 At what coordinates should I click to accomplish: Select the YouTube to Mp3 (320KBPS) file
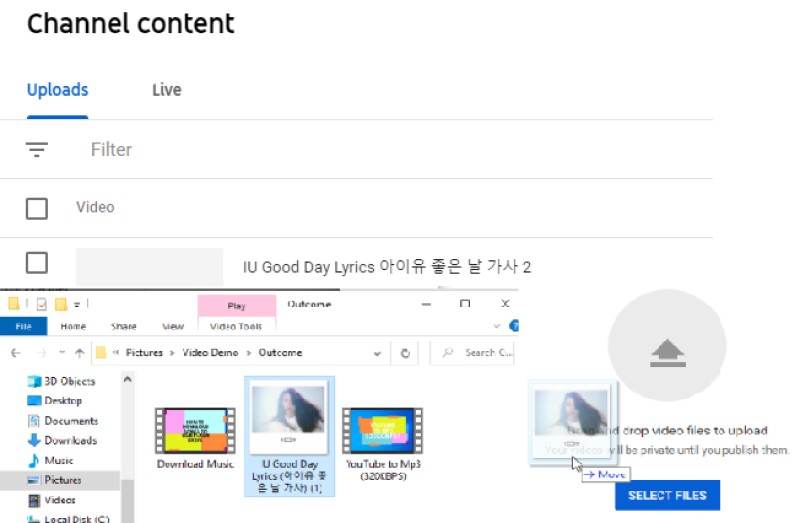[x=383, y=444]
